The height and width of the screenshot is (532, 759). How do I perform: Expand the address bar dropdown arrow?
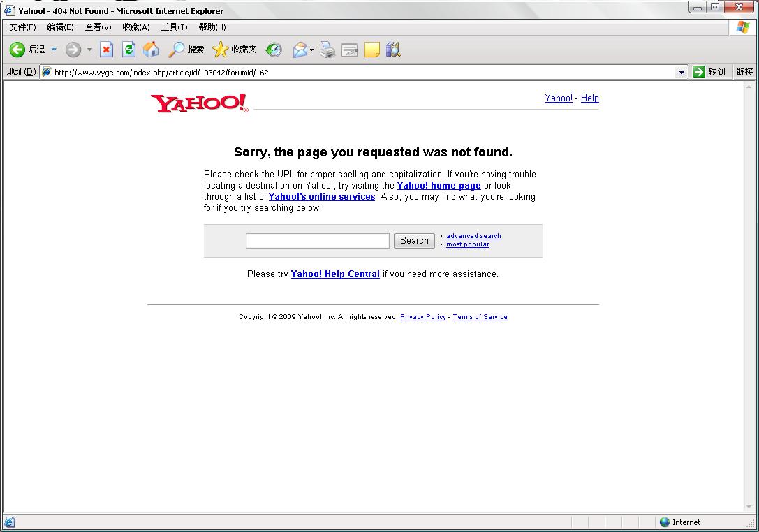681,72
